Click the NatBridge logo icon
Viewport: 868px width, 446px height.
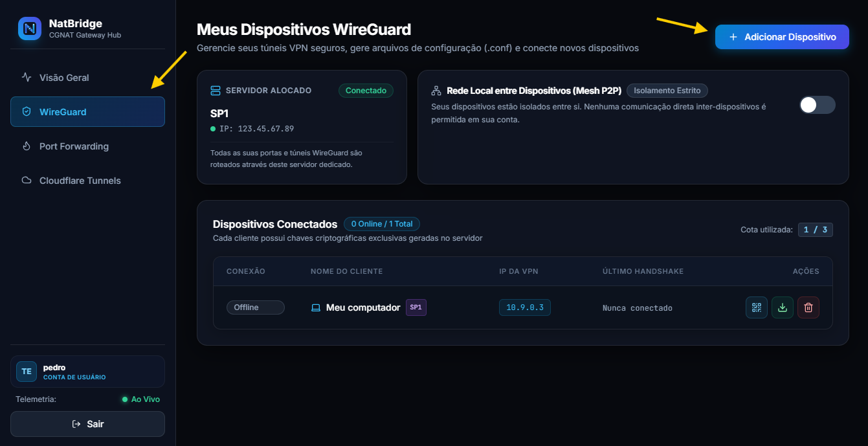30,28
